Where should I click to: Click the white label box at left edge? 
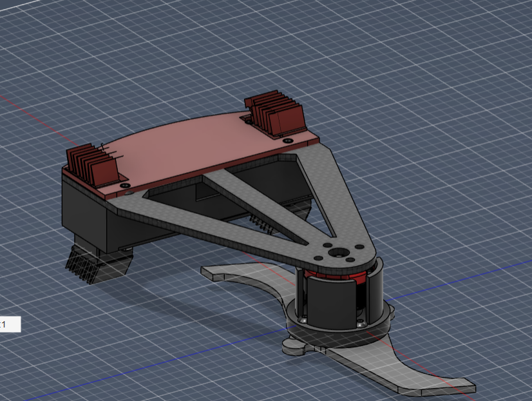click(x=10, y=324)
